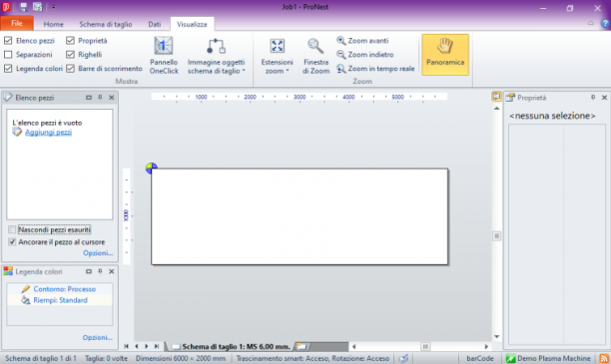Click Zoom indietro
The height and width of the screenshot is (364, 611).
tap(365, 55)
